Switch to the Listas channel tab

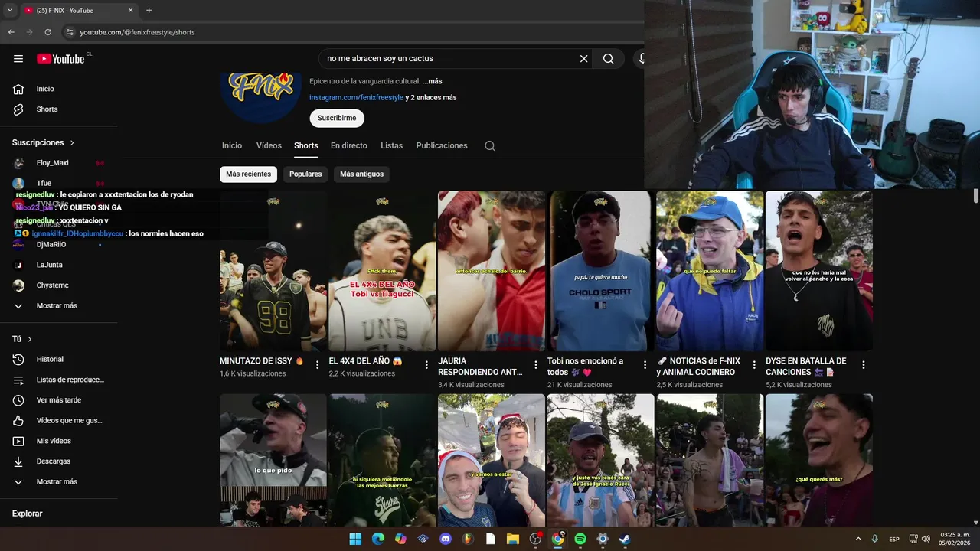(x=391, y=146)
